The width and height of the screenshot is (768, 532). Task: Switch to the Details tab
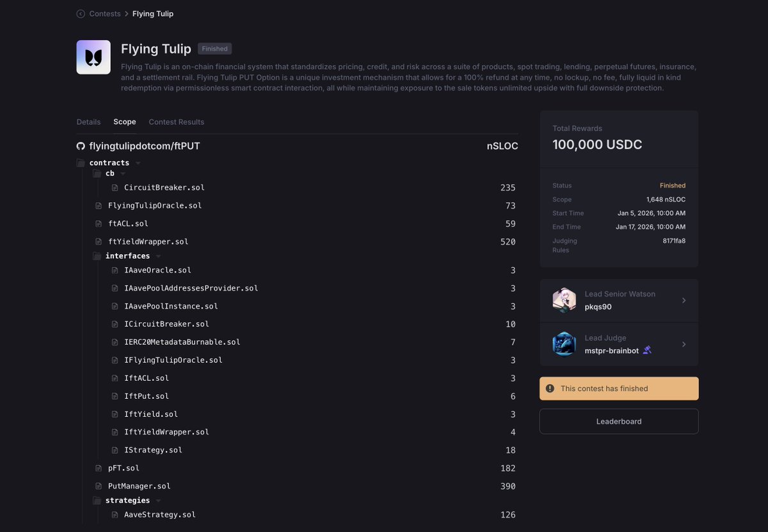point(88,122)
